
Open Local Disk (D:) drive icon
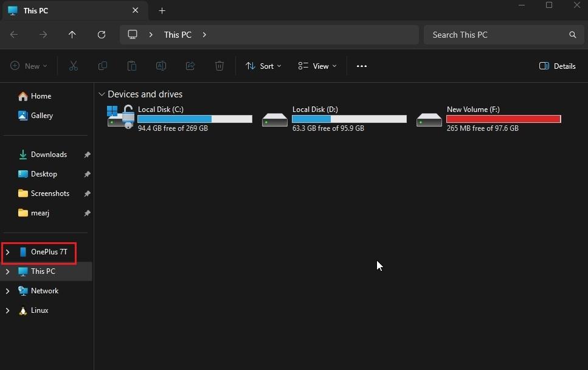pos(274,120)
